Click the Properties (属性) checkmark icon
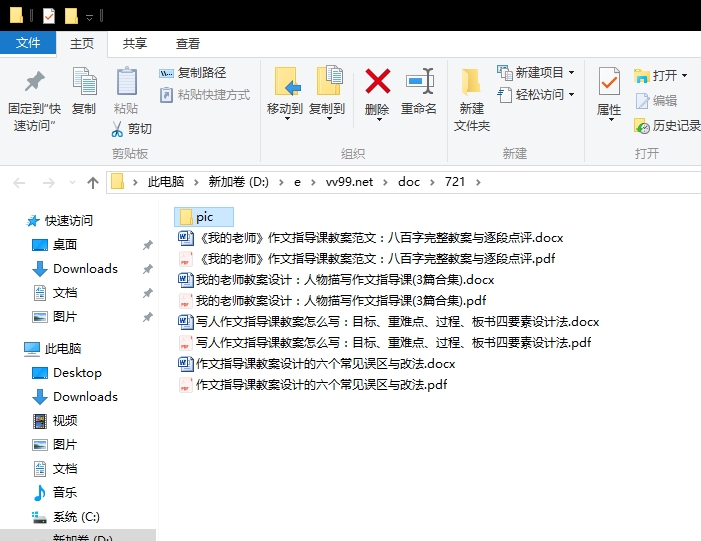This screenshot has width=701, height=541. pyautogui.click(x=609, y=81)
